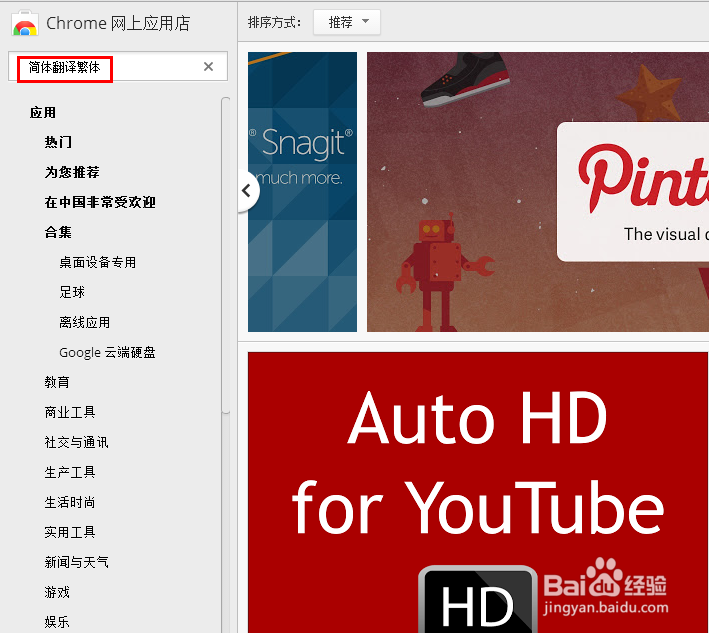Viewport: 709px width, 633px height.
Task: Clear the search box with the X icon
Action: coord(208,67)
